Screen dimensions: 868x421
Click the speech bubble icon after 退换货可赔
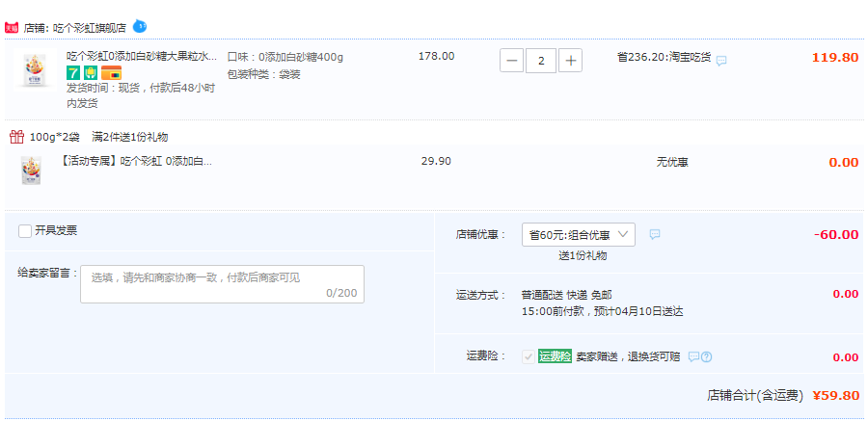693,356
